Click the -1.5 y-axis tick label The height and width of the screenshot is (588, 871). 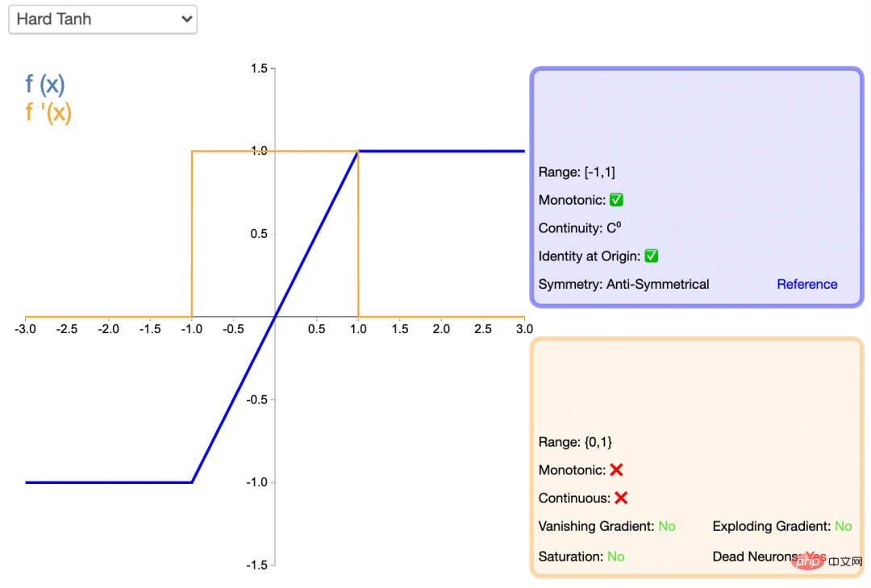point(256,565)
